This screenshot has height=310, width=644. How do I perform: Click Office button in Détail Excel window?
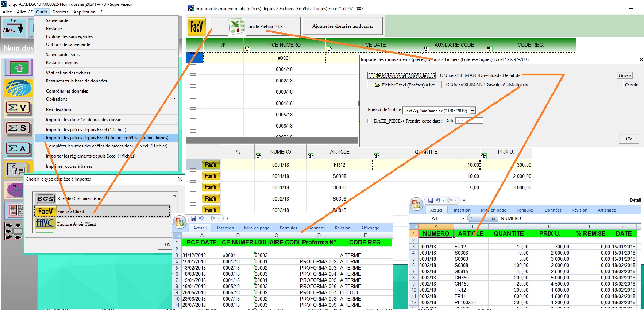(x=416, y=204)
